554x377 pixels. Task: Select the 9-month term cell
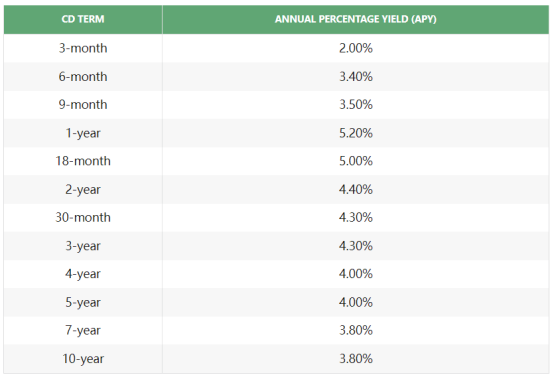(x=83, y=105)
